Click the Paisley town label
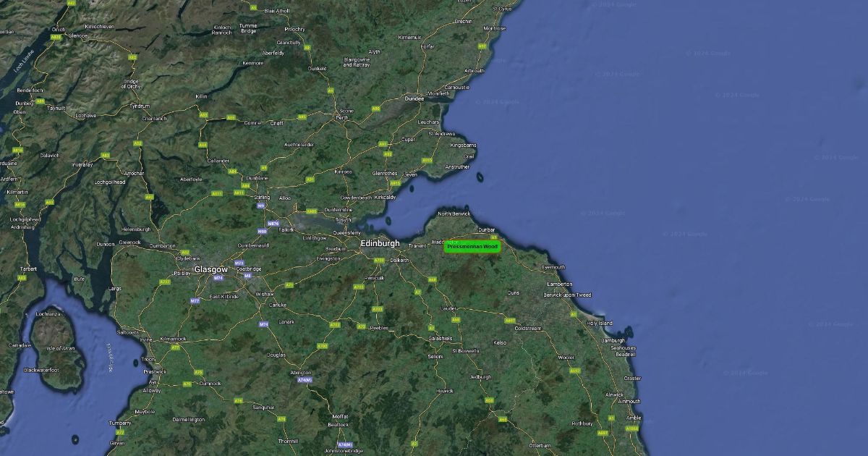The width and height of the screenshot is (868, 456). coord(182,274)
